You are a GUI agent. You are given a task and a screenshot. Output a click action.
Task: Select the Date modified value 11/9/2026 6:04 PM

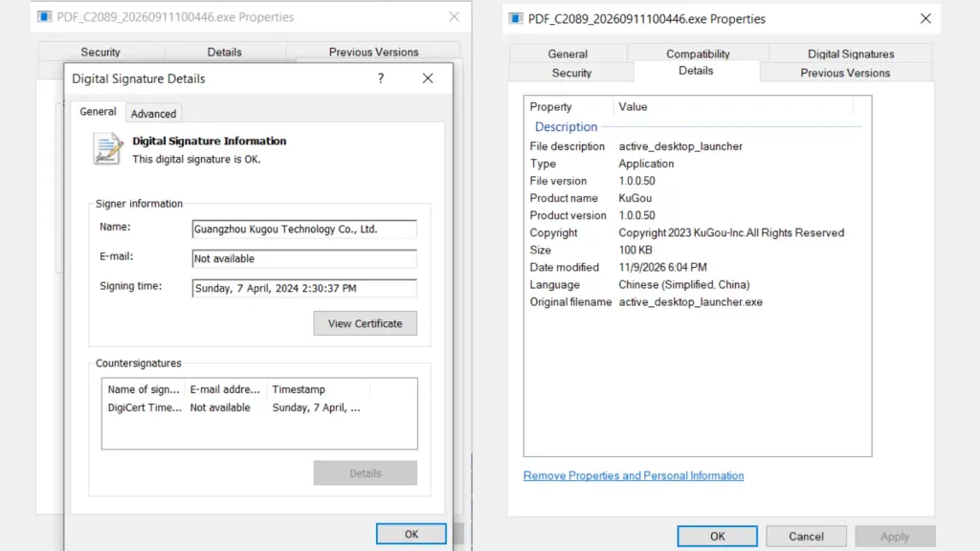click(x=662, y=268)
